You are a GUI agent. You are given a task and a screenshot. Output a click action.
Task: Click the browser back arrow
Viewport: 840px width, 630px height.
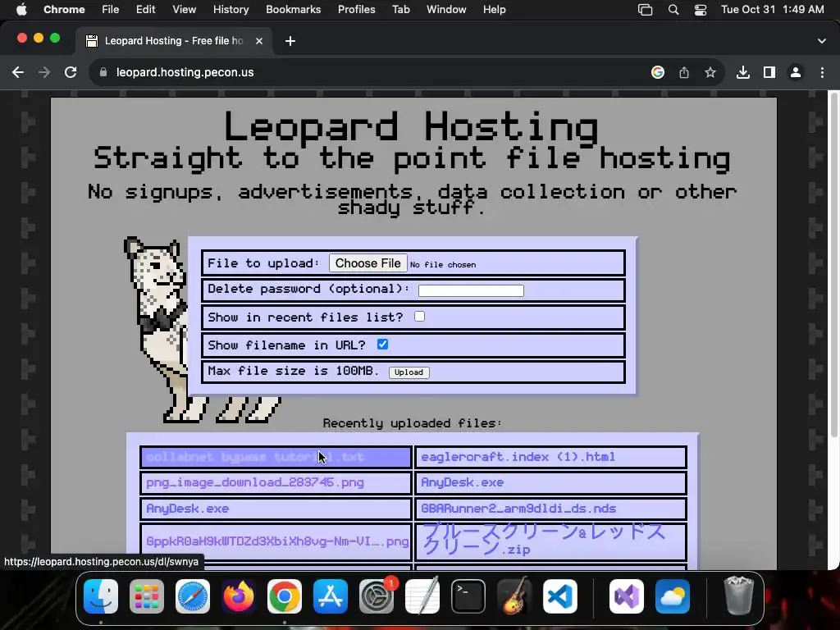[x=18, y=72]
